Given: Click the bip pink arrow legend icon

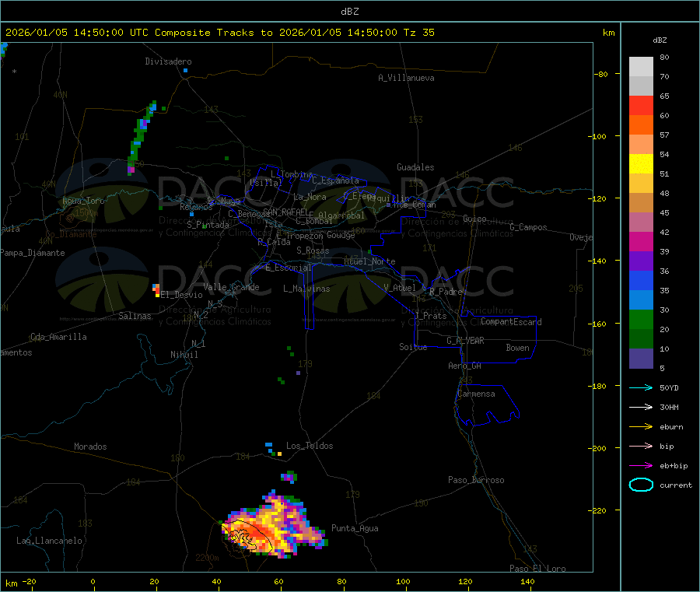Looking at the screenshot, I should coord(641,446).
